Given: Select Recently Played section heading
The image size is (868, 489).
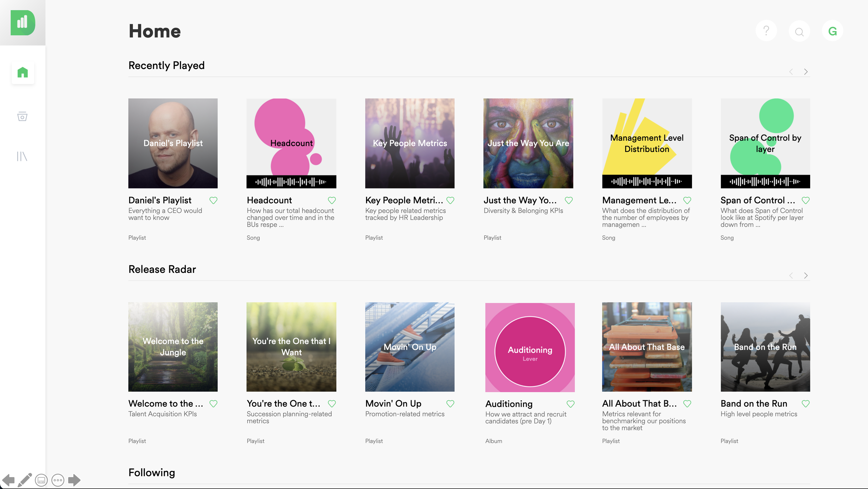Looking at the screenshot, I should pos(166,65).
